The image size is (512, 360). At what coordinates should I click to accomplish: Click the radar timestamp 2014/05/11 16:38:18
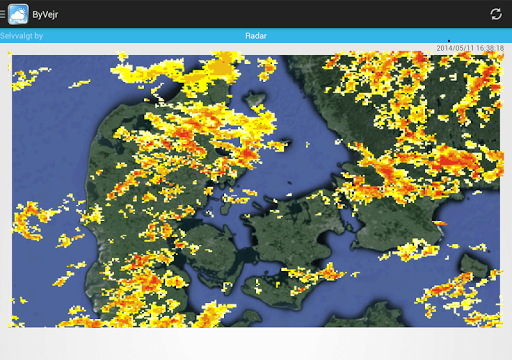470,48
